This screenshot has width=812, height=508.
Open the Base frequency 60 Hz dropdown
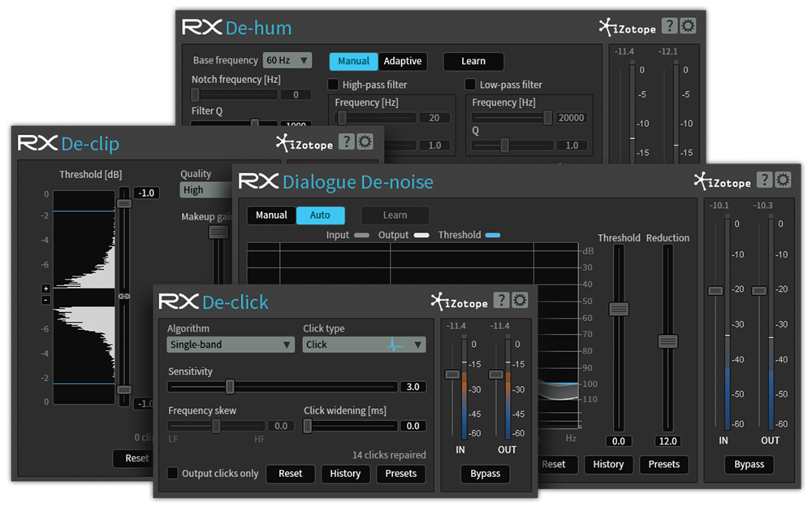pyautogui.click(x=287, y=60)
